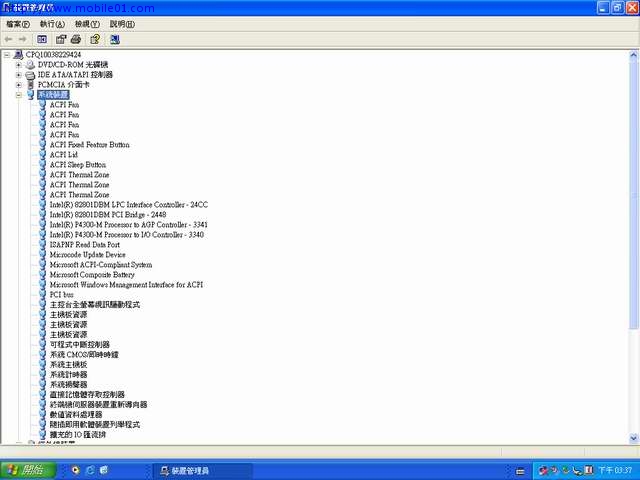The height and width of the screenshot is (480, 640).
Task: Select 可程式中斷控制器
Action: point(80,344)
